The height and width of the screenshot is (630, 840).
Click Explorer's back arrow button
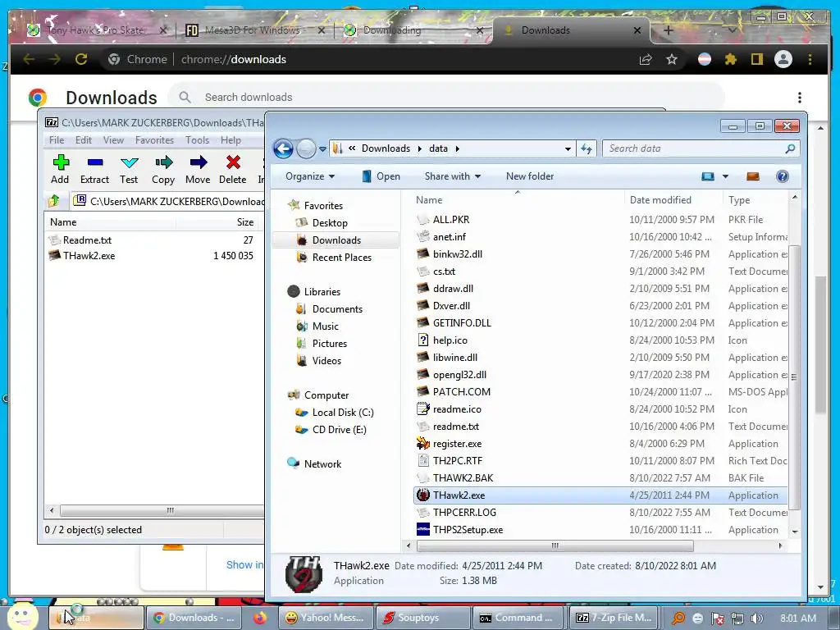pos(283,148)
